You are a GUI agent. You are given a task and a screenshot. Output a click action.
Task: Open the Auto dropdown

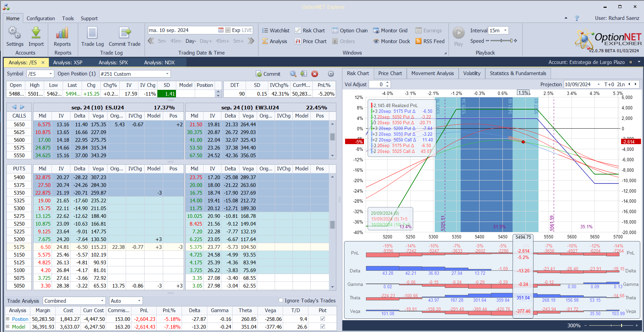(139, 301)
